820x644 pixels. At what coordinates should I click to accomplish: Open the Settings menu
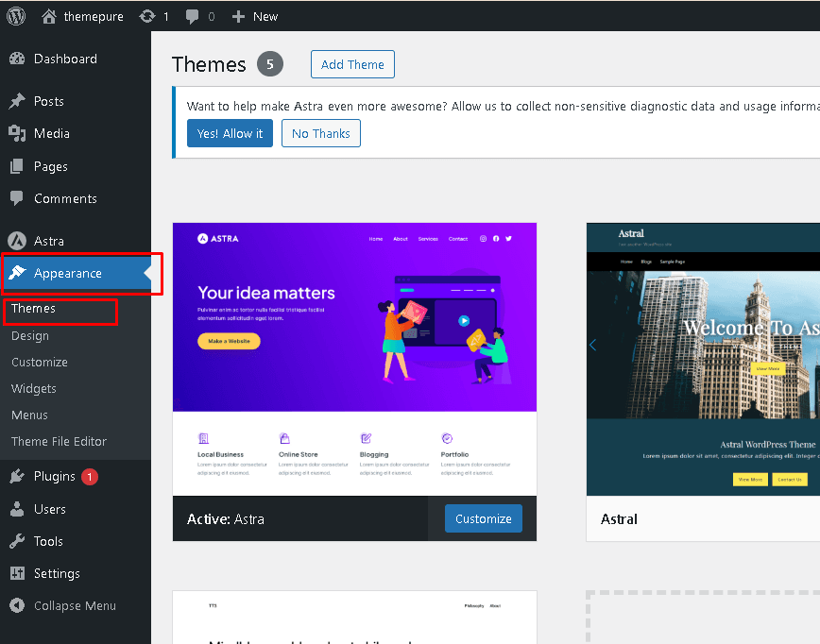[x=56, y=573]
